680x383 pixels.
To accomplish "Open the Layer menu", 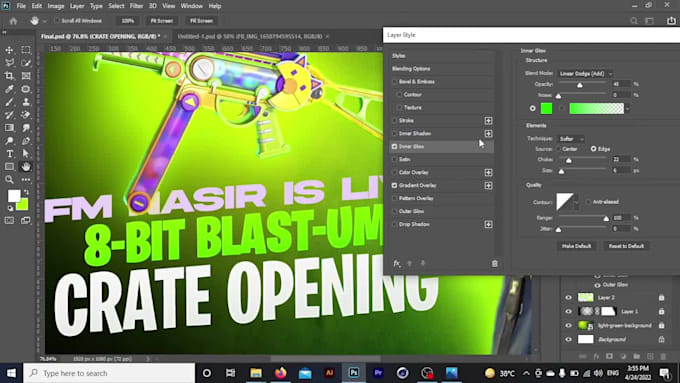I will [77, 6].
